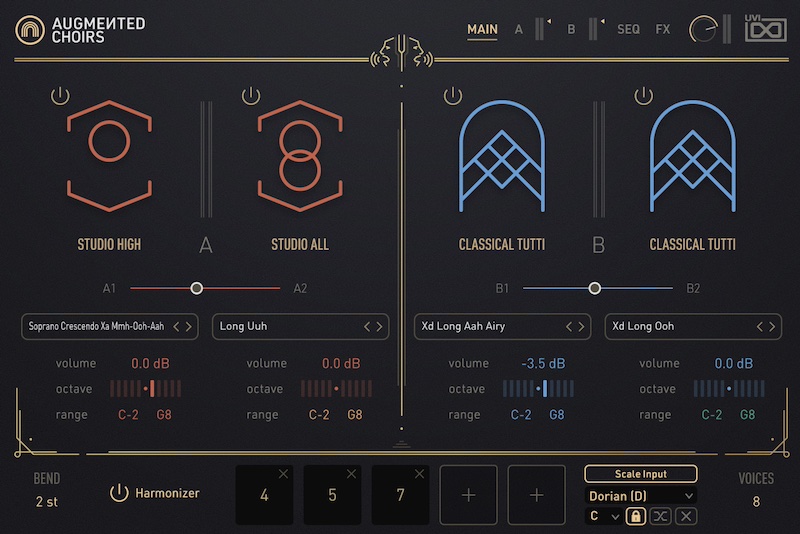800x534 pixels.
Task: Click the first Classical Tutti arch icon
Action: coord(502,156)
